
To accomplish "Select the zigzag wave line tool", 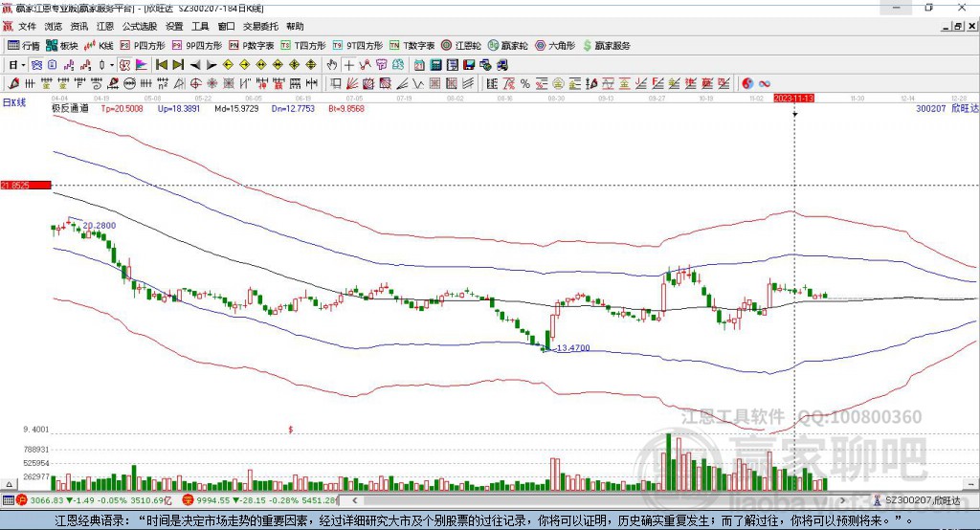I will point(419,84).
